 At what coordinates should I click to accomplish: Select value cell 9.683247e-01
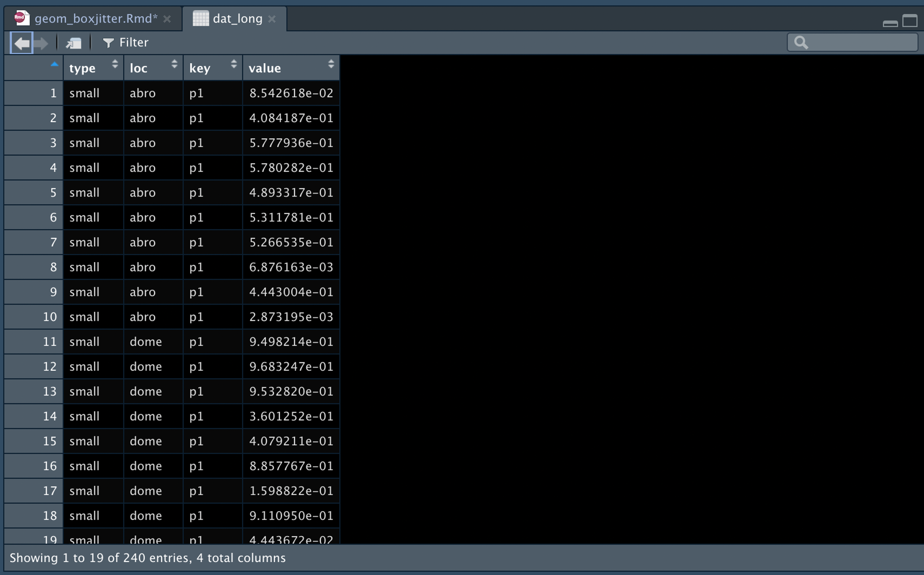291,367
